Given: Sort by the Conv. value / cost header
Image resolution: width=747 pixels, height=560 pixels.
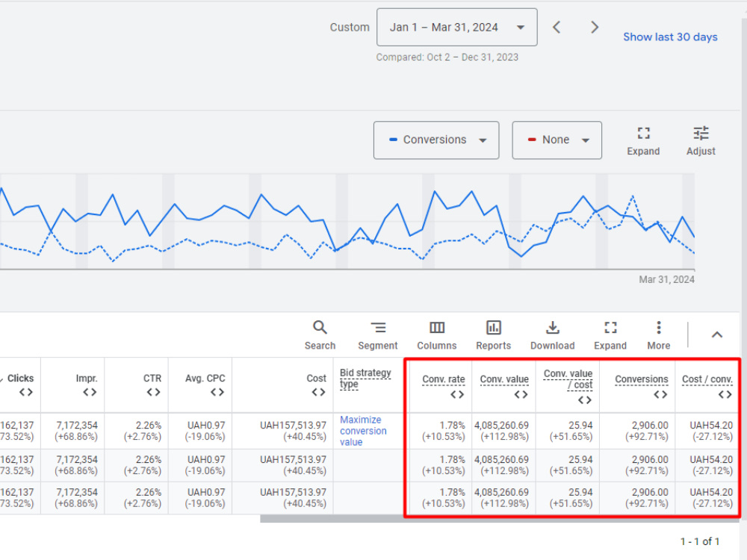Looking at the screenshot, I should [x=568, y=379].
